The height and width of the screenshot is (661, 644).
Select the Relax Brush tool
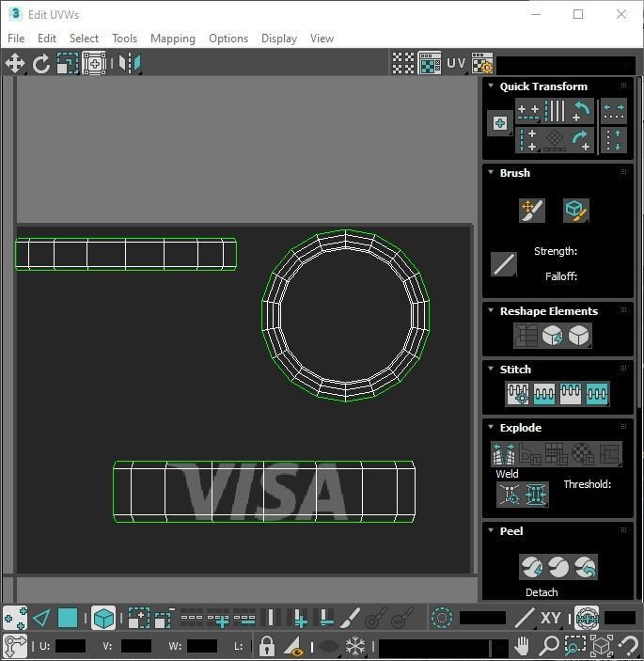click(576, 211)
